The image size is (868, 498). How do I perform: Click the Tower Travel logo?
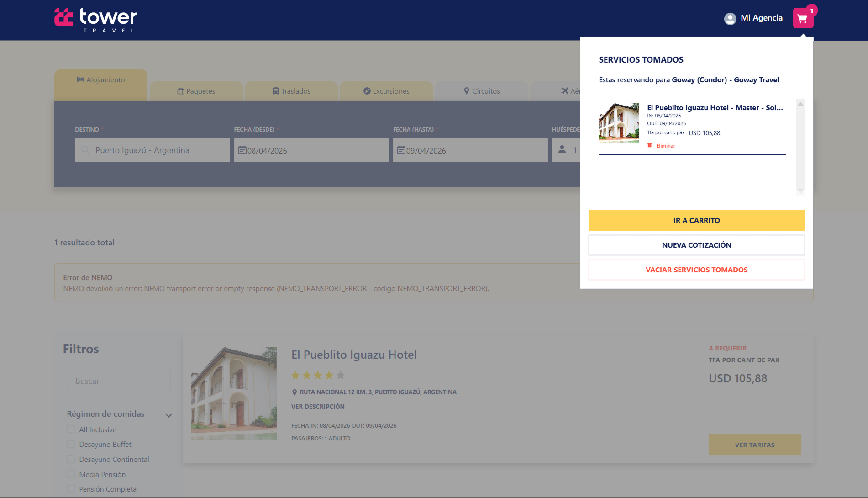95,20
